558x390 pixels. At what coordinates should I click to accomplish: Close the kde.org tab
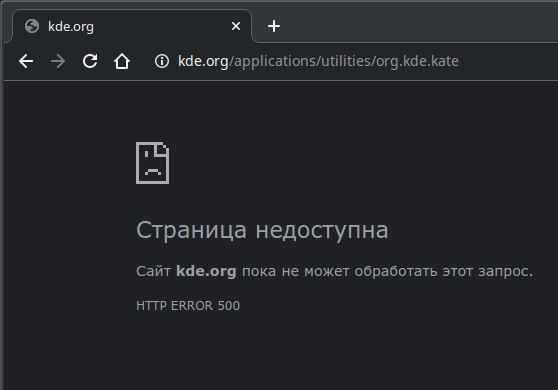click(236, 26)
